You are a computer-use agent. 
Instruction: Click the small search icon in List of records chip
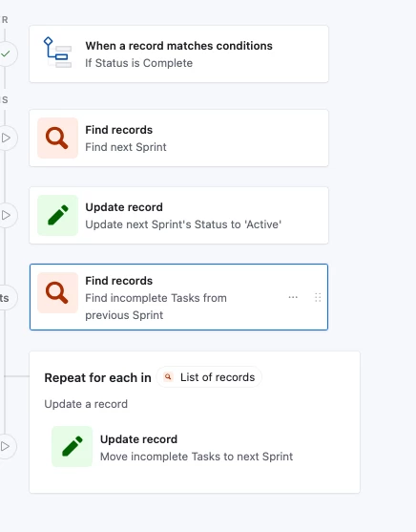coord(168,377)
